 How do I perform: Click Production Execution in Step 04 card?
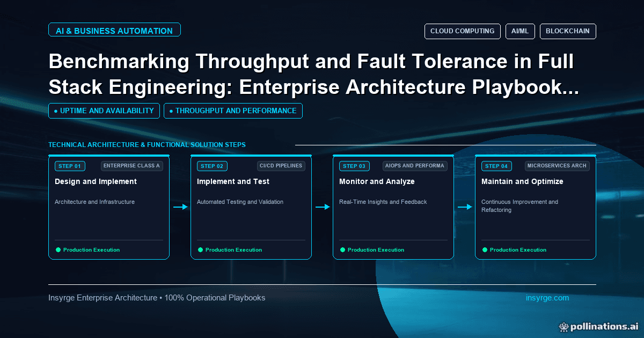click(518, 250)
